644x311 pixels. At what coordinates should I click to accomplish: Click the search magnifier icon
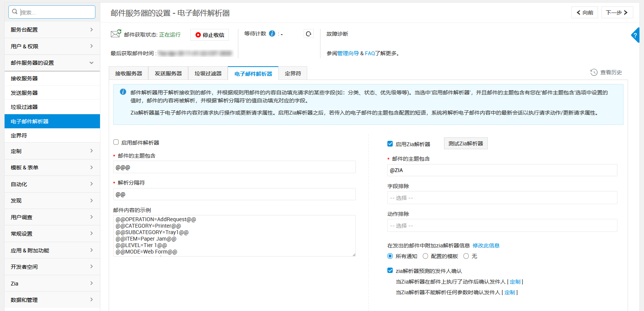coord(15,12)
